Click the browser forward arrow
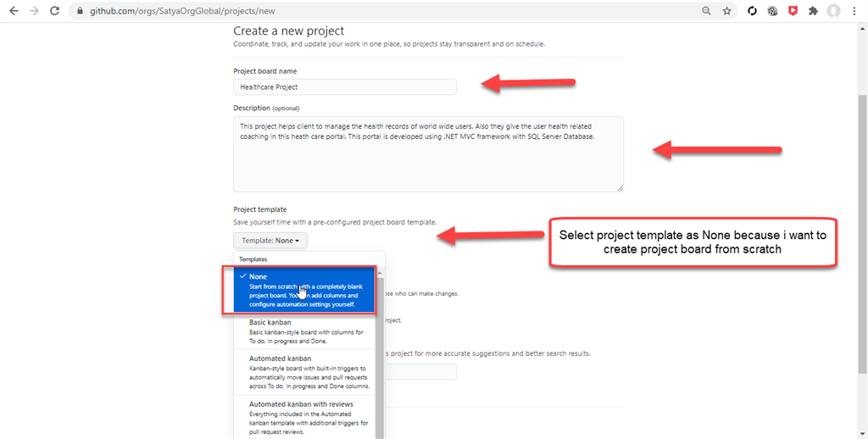This screenshot has height=439, width=868. (x=34, y=11)
